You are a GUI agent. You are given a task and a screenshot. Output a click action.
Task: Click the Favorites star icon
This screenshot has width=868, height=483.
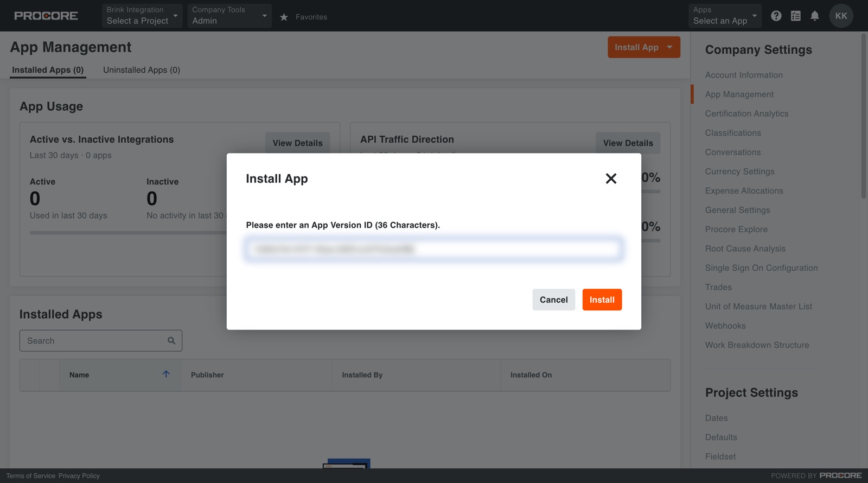[284, 17]
